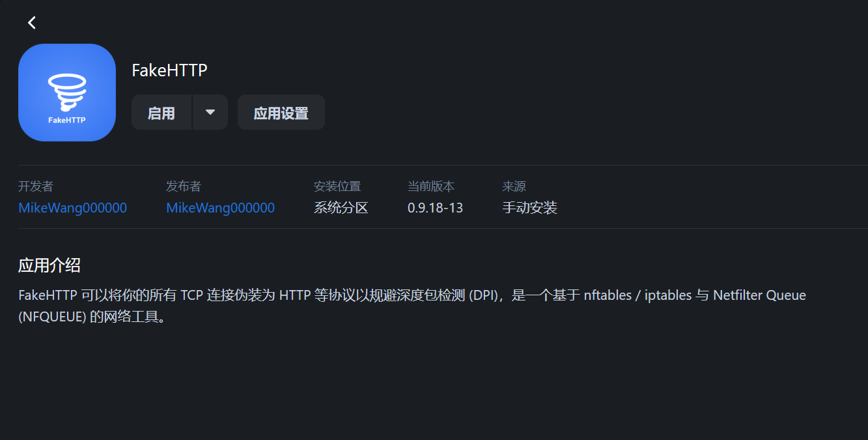Click the FakeHTTP icon next to the title
The image size is (868, 440).
click(x=67, y=92)
